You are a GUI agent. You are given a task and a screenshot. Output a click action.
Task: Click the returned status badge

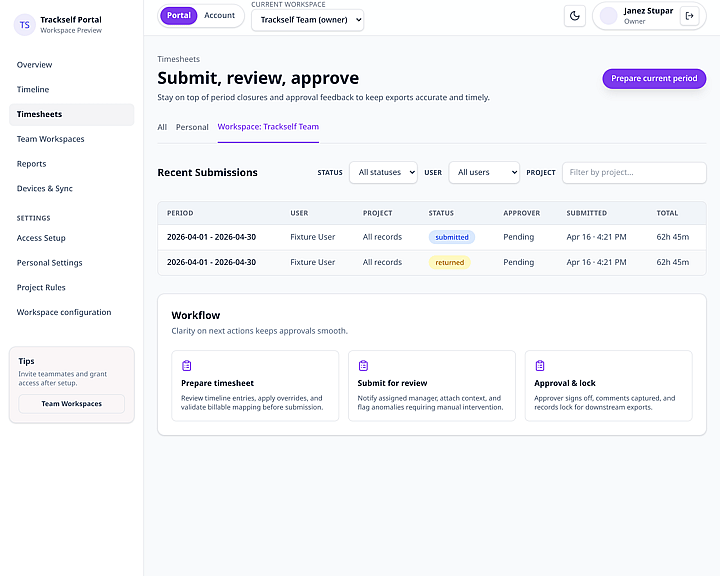click(x=450, y=263)
